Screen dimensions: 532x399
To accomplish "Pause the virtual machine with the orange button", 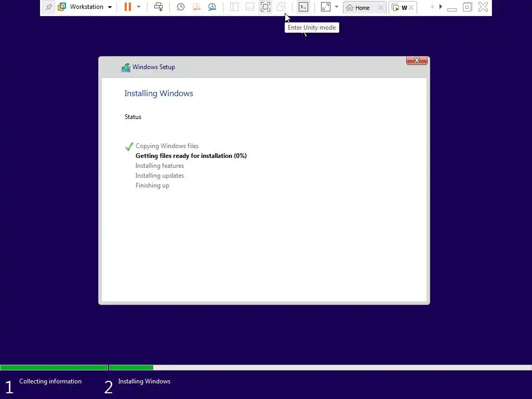I will [x=128, y=7].
